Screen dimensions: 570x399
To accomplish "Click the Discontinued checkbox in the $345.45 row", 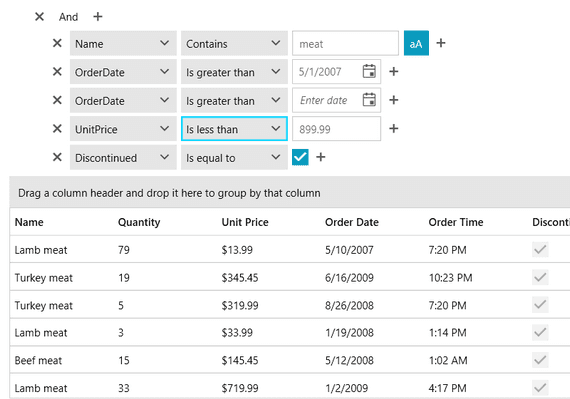I will click(540, 277).
